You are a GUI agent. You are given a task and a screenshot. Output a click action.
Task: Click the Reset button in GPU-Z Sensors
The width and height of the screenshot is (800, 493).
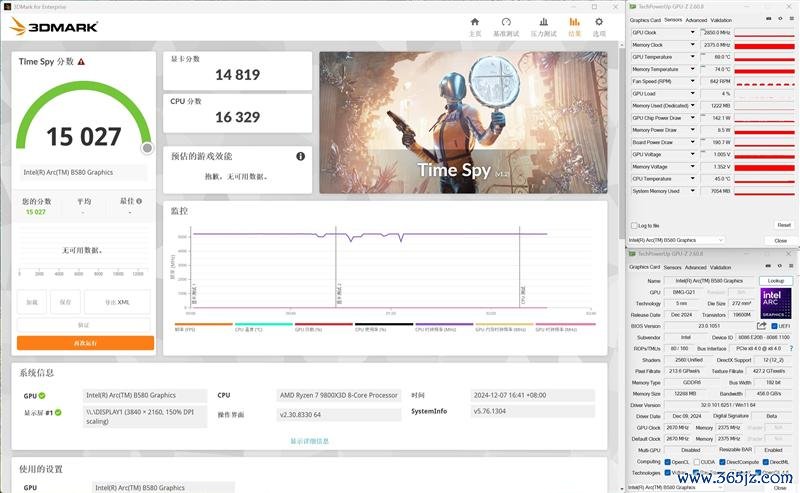(784, 225)
